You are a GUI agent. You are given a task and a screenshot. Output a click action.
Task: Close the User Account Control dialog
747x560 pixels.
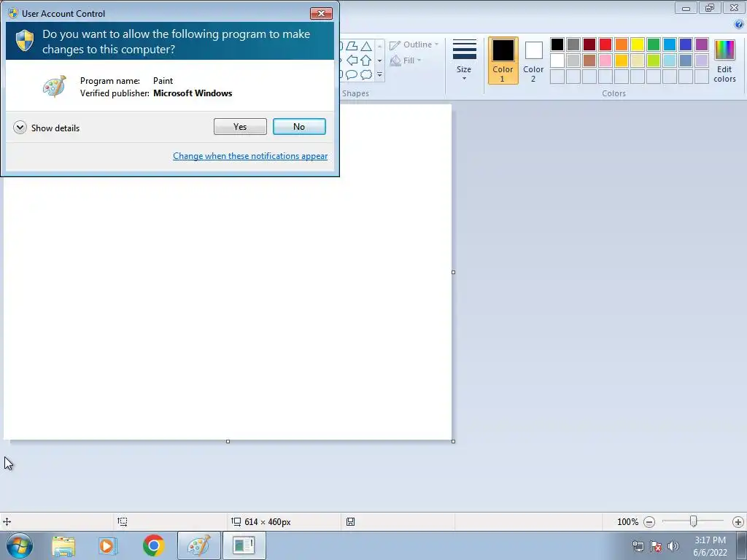tap(321, 13)
